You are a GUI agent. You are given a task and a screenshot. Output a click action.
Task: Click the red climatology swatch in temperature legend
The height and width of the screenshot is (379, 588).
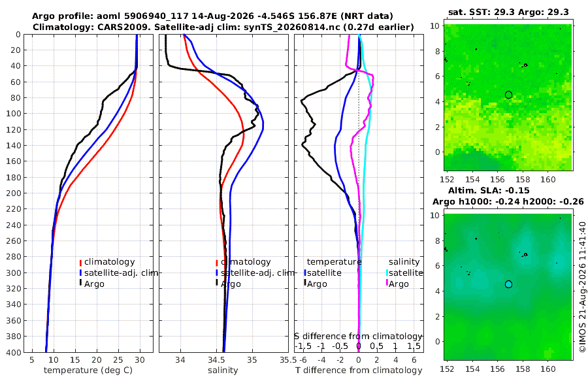pyautogui.click(x=80, y=263)
